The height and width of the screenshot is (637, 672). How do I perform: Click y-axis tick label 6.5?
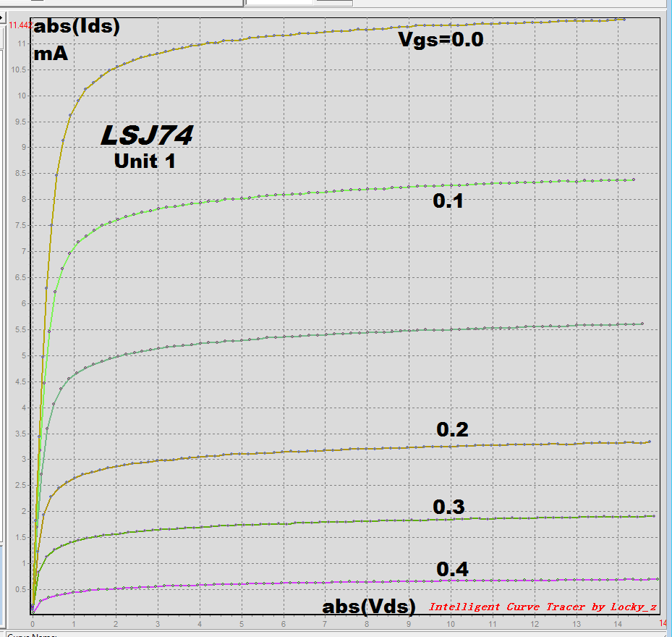coord(20,277)
